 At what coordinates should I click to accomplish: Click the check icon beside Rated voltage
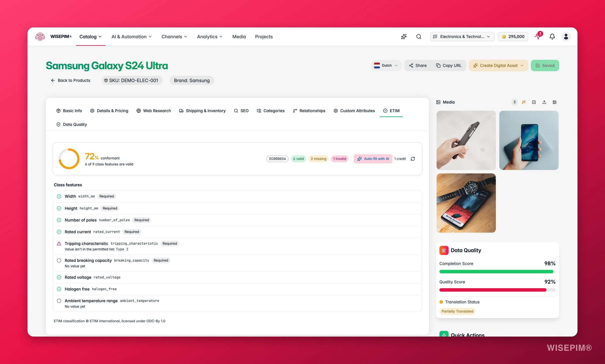pyautogui.click(x=59, y=277)
